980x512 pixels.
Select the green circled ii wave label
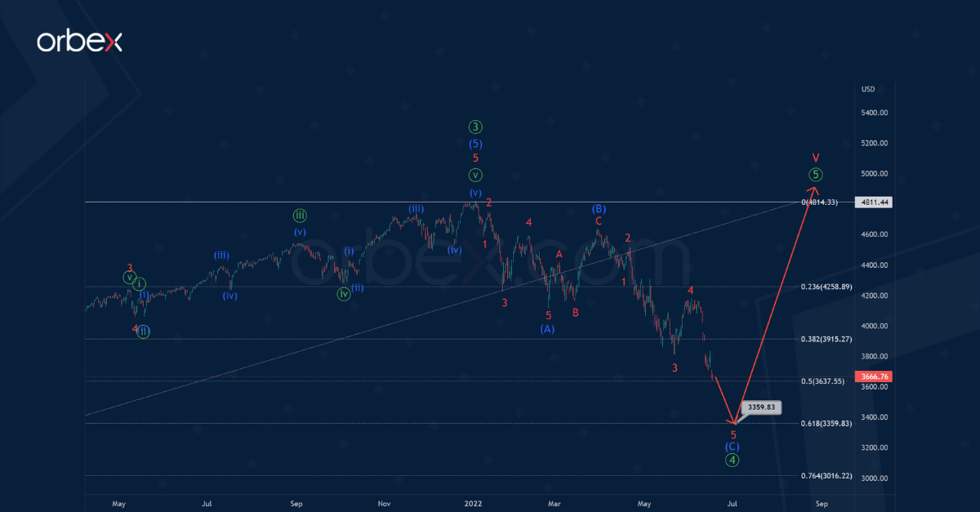coord(144,331)
